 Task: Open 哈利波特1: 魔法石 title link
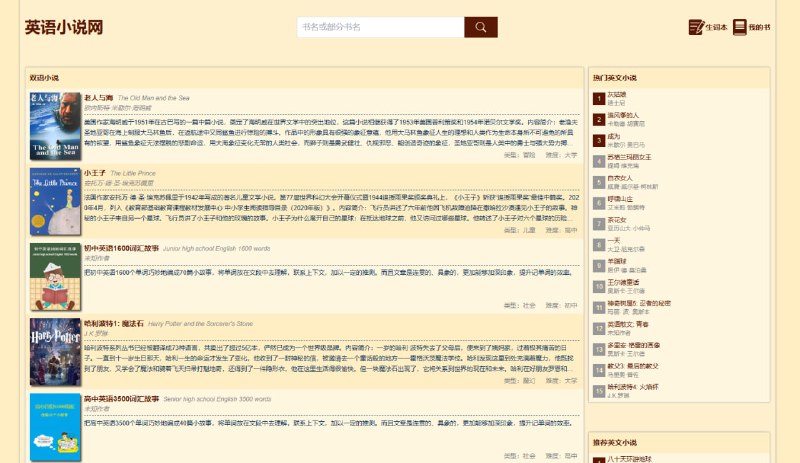coord(113,323)
